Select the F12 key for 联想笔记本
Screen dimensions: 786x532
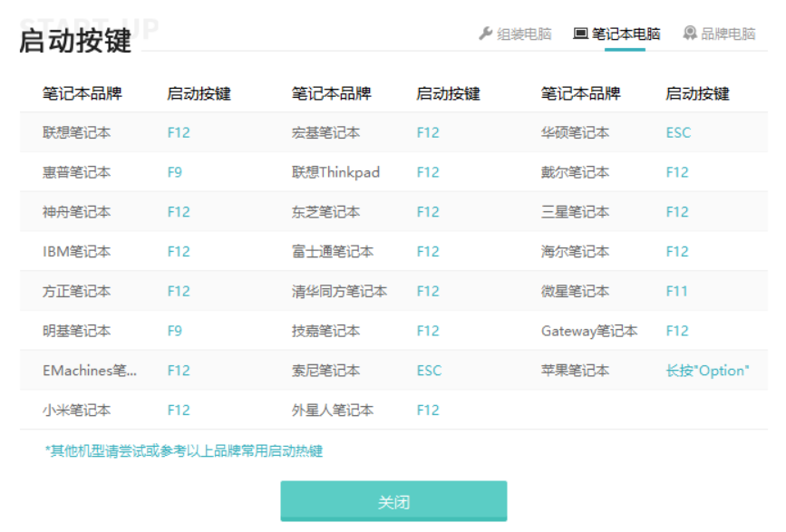(x=179, y=132)
